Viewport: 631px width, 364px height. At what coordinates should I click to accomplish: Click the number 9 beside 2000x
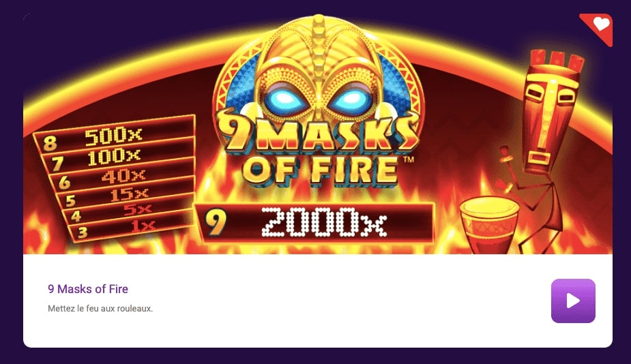click(x=216, y=223)
